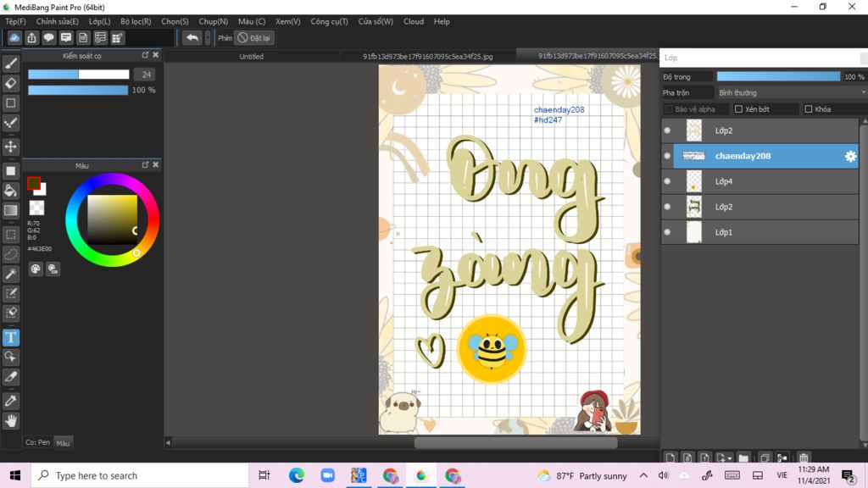The image size is (868, 488).
Task: Click the foreground color swatch
Action: pyautogui.click(x=33, y=183)
